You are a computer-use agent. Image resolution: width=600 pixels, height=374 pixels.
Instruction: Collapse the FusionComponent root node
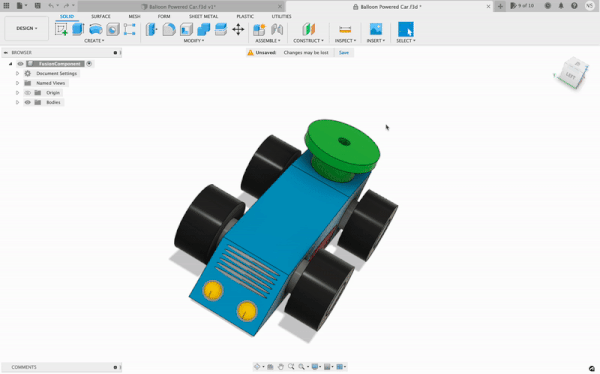point(10,64)
